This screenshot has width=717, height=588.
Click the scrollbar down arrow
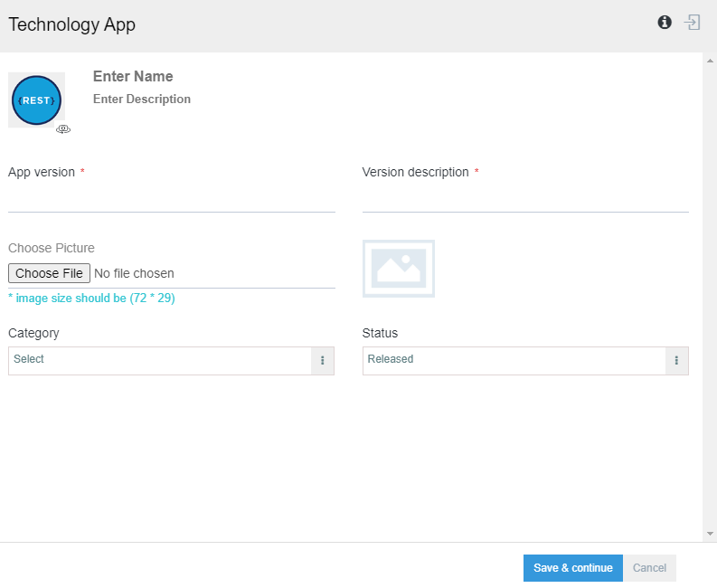click(710, 534)
